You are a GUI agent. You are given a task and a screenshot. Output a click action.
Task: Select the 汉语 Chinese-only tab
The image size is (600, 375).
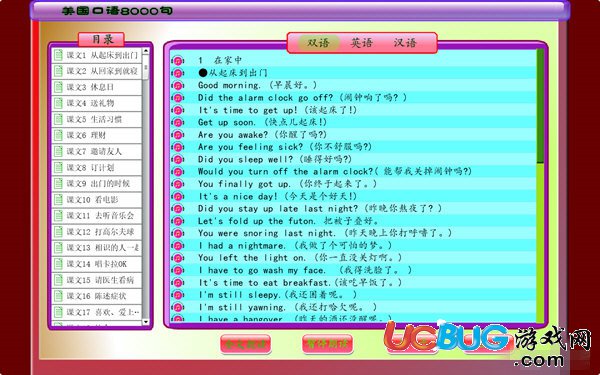click(405, 42)
